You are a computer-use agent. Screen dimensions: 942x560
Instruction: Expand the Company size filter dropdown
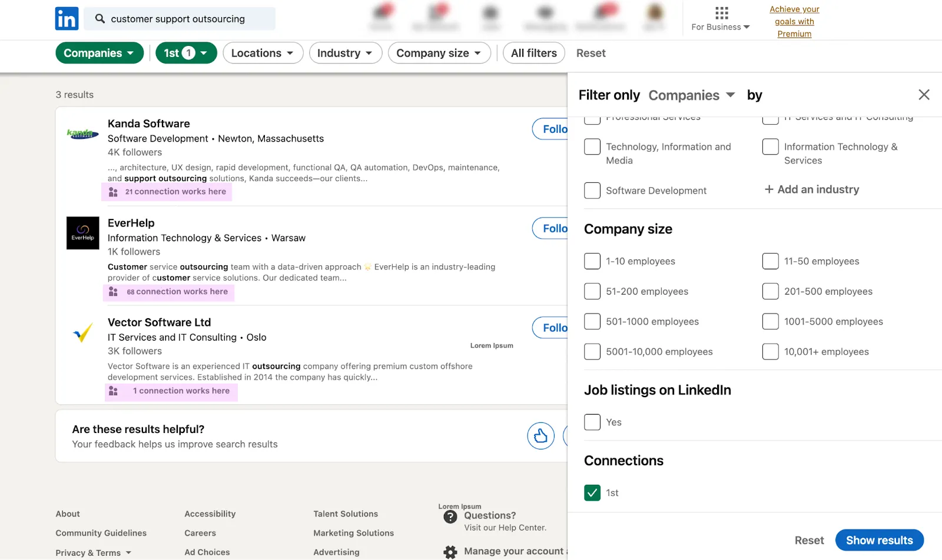click(x=439, y=53)
